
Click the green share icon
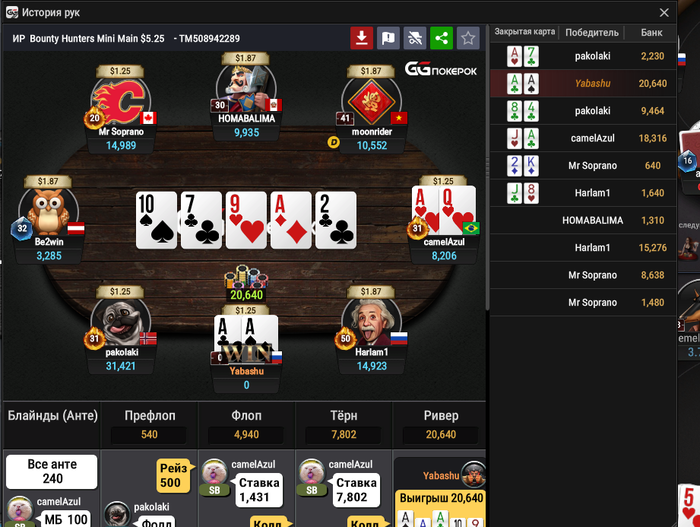(x=441, y=38)
